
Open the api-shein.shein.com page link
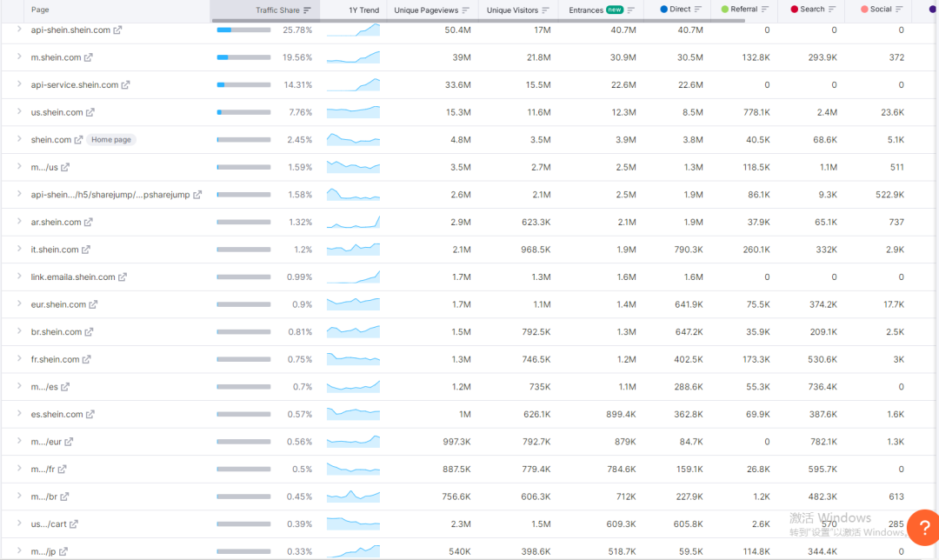70,30
